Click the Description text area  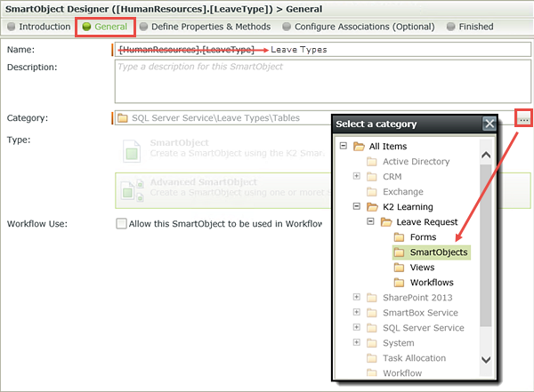pos(322,81)
